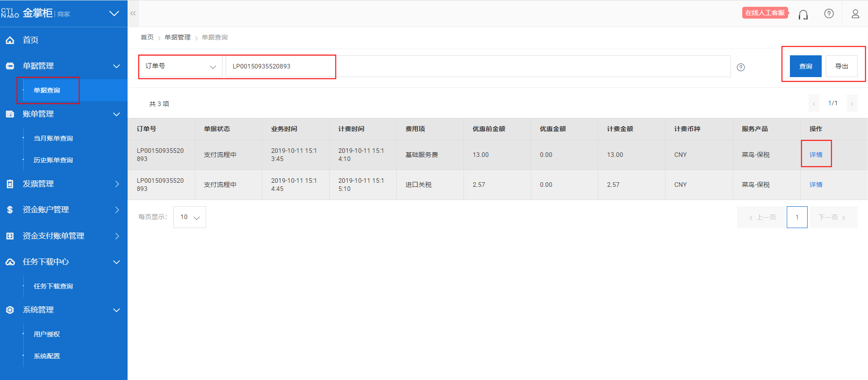This screenshot has width=868, height=380.
Task: Click the 发票管理 sidebar icon
Action: (10, 184)
